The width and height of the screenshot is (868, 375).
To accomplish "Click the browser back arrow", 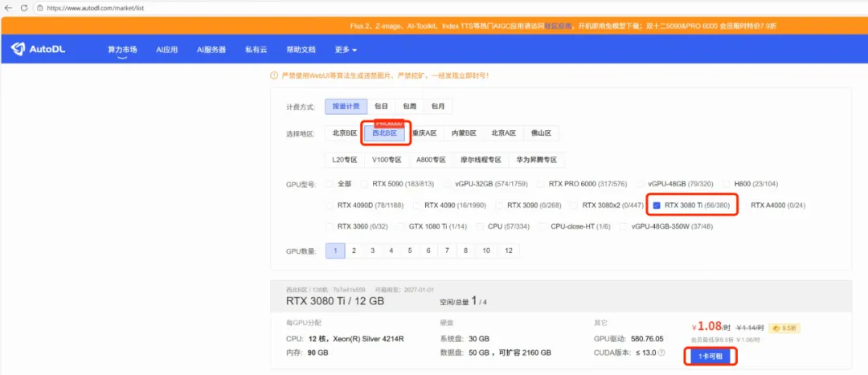I will pos(8,8).
